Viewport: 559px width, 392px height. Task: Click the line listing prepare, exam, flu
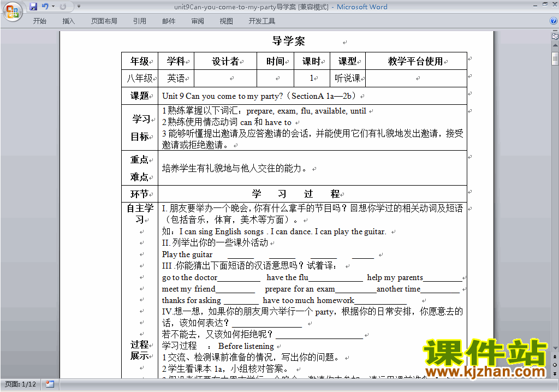click(x=264, y=111)
